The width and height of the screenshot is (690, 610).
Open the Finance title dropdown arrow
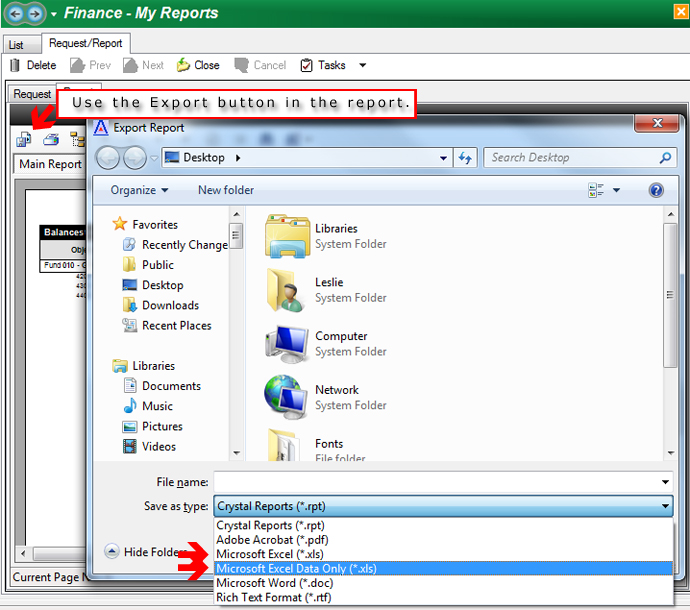[x=54, y=14]
